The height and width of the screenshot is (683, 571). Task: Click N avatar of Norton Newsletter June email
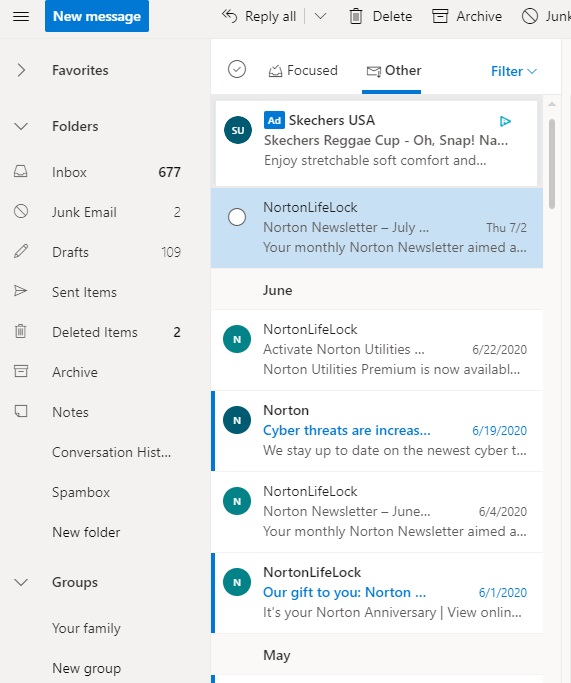(x=237, y=501)
